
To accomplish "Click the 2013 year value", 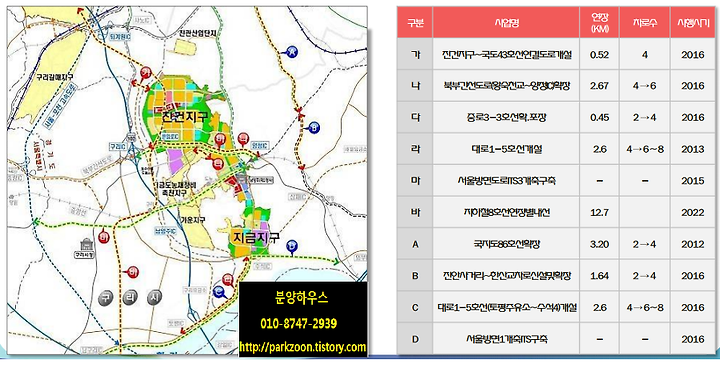I will 693,149.
